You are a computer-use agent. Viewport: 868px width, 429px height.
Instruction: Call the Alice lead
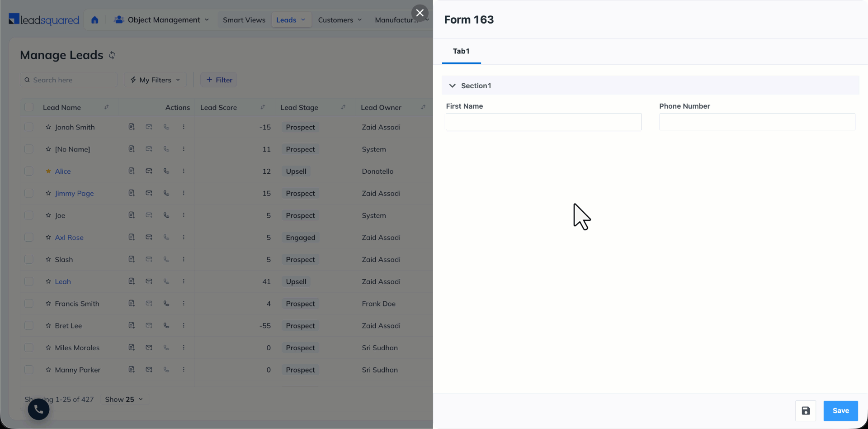(166, 171)
